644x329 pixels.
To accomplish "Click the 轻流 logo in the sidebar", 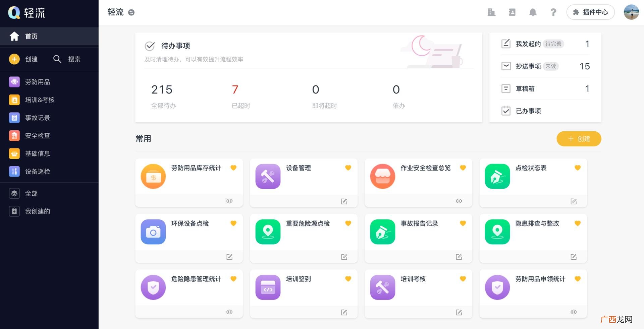I will tap(27, 13).
